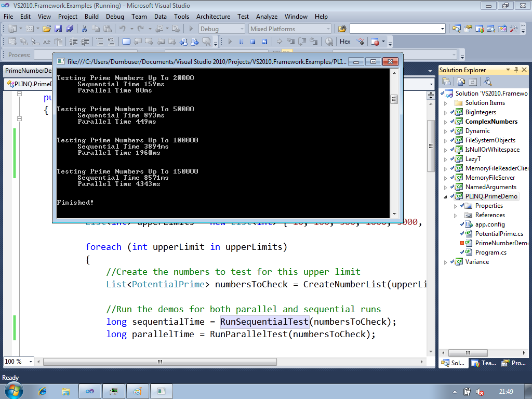Click the Properties Window icon in toolbar
This screenshot has height=399, width=532.
tap(468, 29)
